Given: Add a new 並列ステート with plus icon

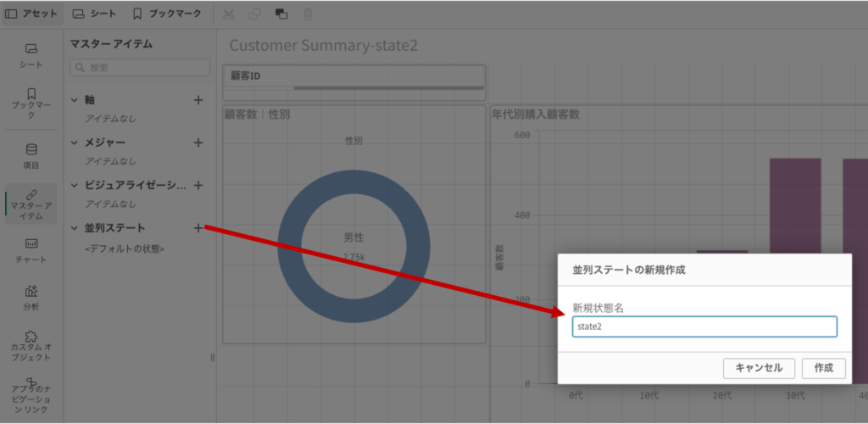Looking at the screenshot, I should tap(198, 228).
